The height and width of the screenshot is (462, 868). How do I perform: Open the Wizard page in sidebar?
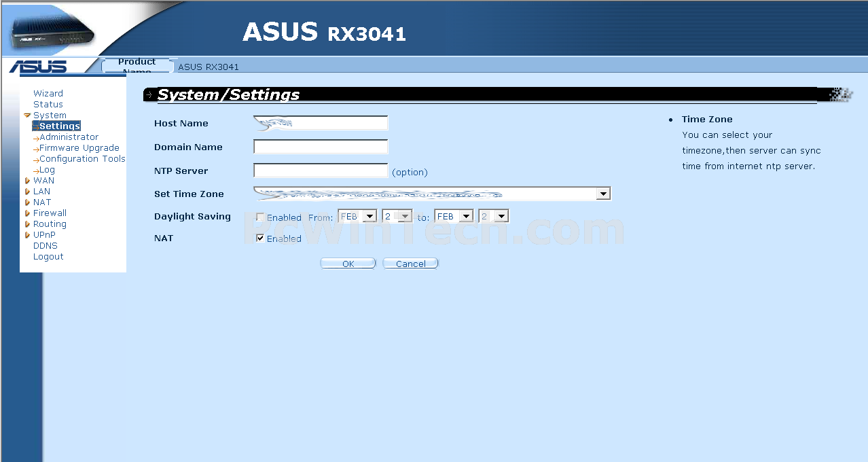click(x=48, y=94)
